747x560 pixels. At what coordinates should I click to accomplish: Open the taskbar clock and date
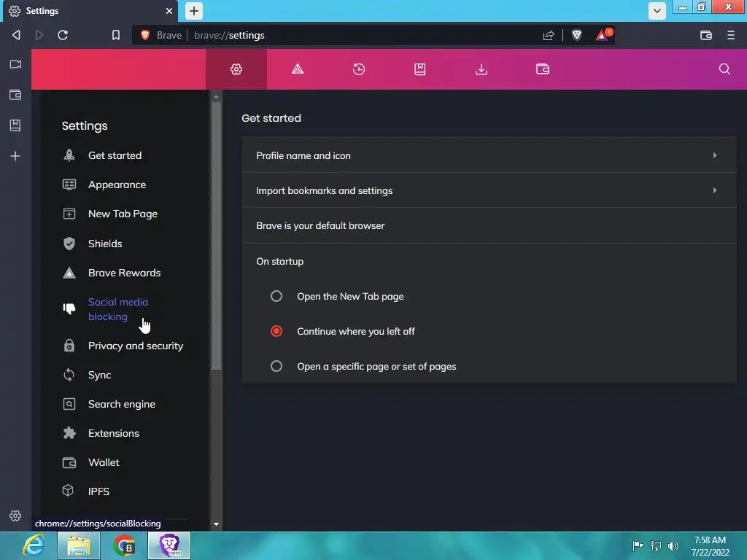(710, 546)
